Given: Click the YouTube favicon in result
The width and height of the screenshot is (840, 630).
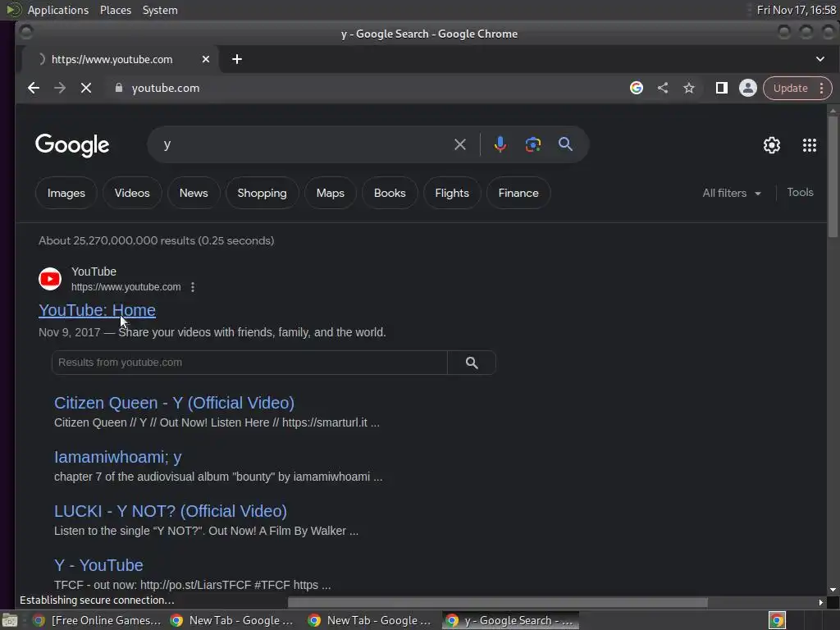Looking at the screenshot, I should pyautogui.click(x=50, y=279).
